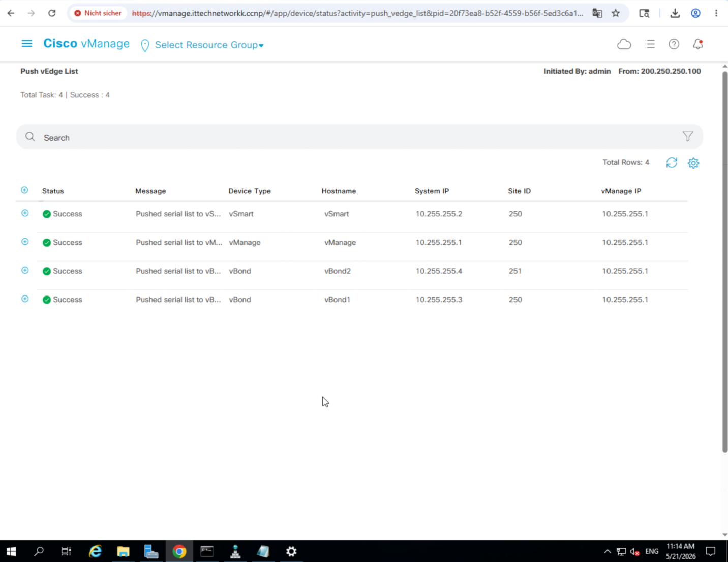
Task: Go back to the previous browser page
Action: 11,13
